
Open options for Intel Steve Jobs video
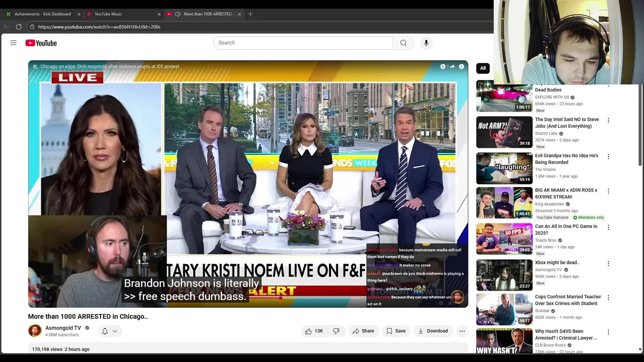click(x=608, y=120)
